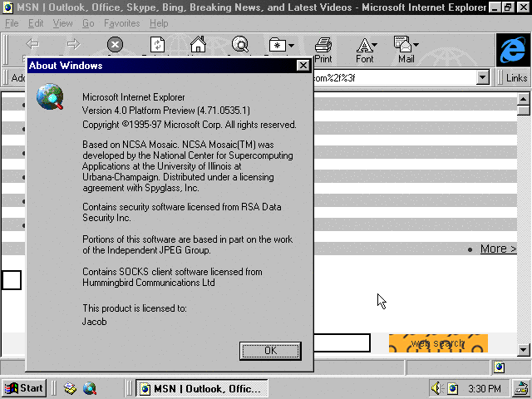Click the scrollbar down arrow
The width and height of the screenshot is (532, 399).
[x=523, y=349]
